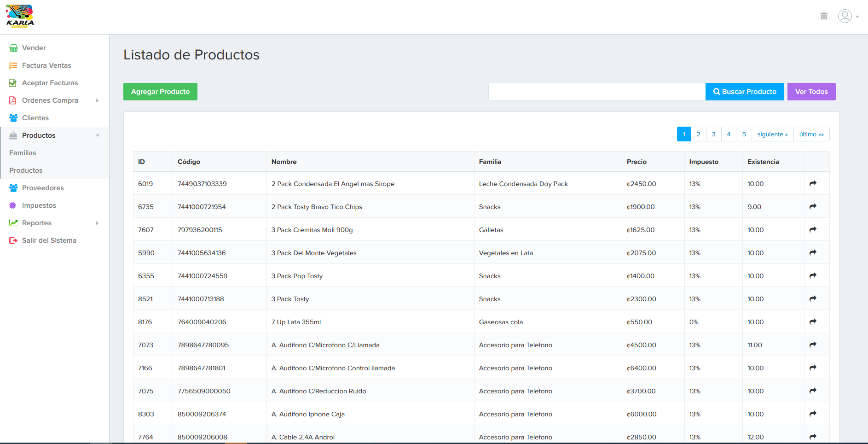Click the Agregar Producto button
This screenshot has width=868, height=444.
(160, 92)
